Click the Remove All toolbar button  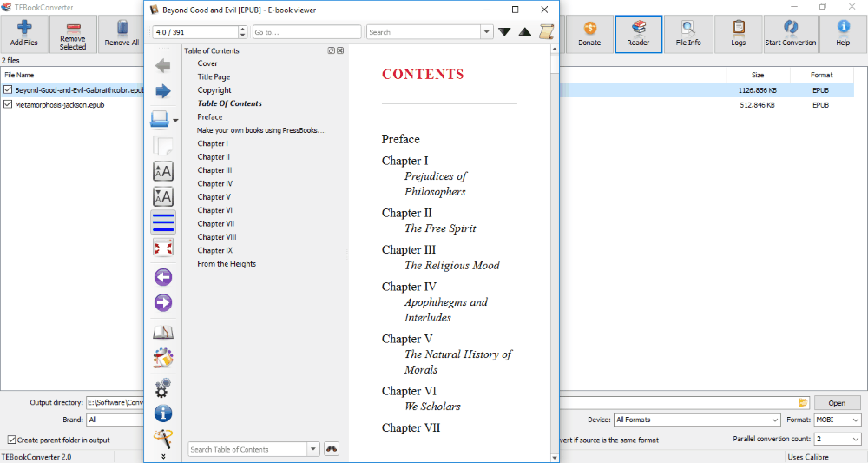122,35
